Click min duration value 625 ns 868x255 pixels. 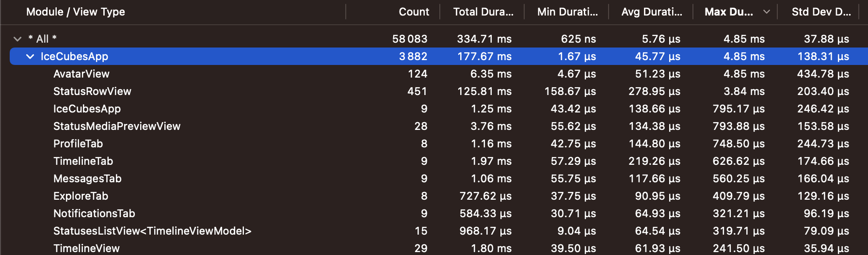coord(579,39)
